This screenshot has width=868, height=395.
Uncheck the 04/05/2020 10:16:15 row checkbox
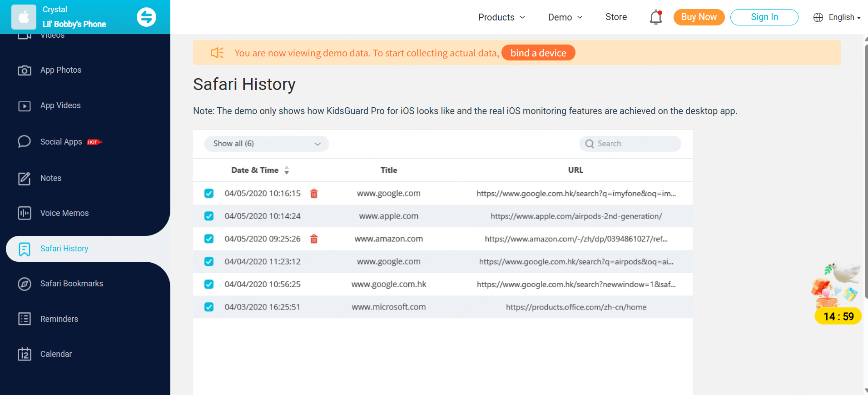[x=209, y=194]
